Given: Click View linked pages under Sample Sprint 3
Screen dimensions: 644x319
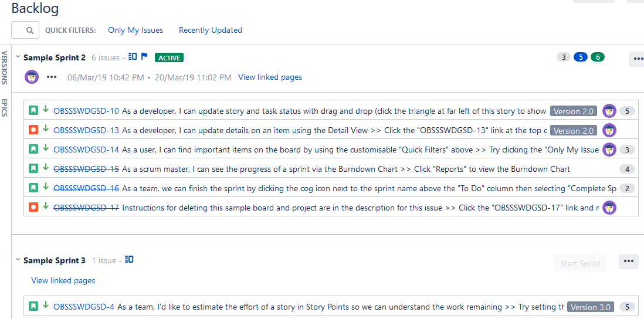Looking at the screenshot, I should click(x=63, y=280).
